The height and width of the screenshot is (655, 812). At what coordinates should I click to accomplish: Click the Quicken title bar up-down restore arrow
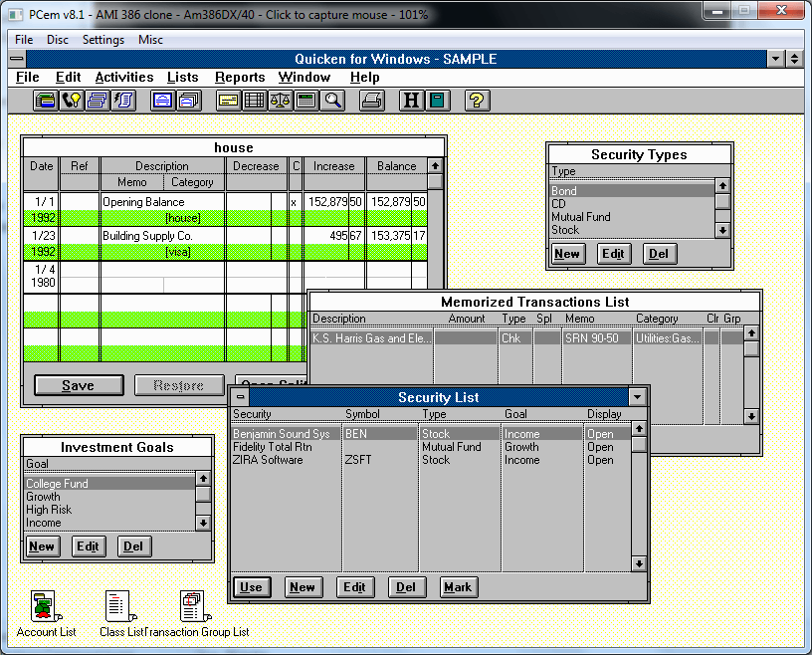[x=794, y=59]
